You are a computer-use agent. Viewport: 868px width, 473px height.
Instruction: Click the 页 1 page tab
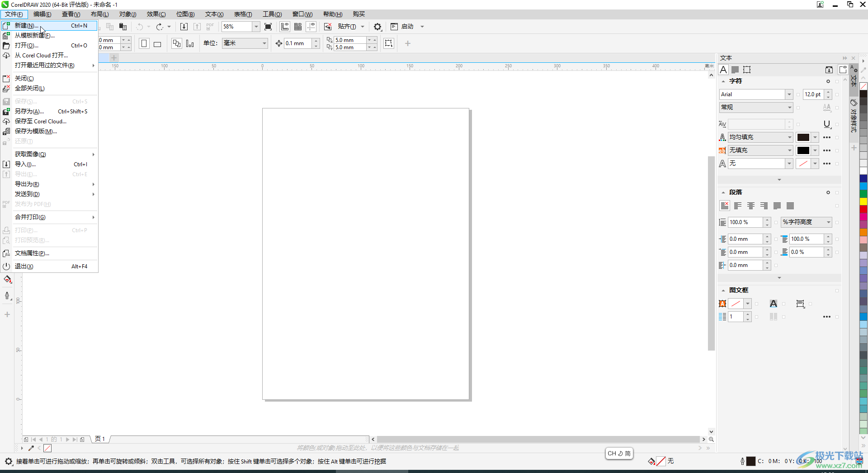100,439
